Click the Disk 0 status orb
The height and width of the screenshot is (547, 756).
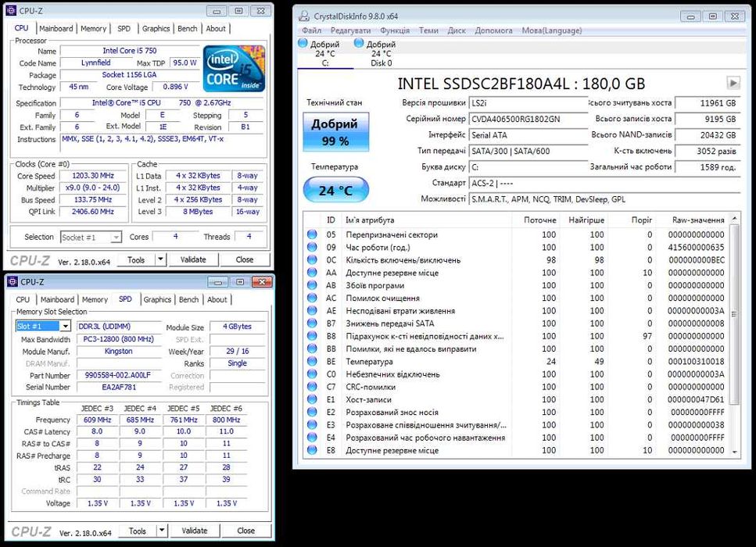coord(359,43)
